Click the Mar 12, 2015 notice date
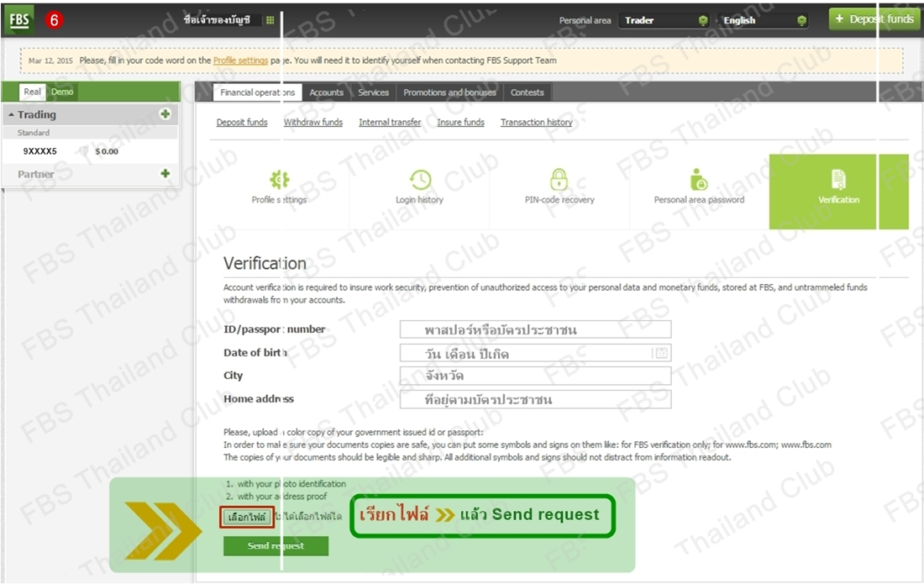This screenshot has height=584, width=924. (50, 61)
